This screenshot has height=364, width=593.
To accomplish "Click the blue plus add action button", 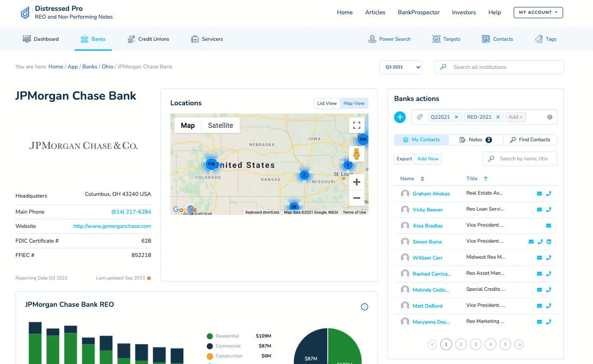I will click(400, 117).
